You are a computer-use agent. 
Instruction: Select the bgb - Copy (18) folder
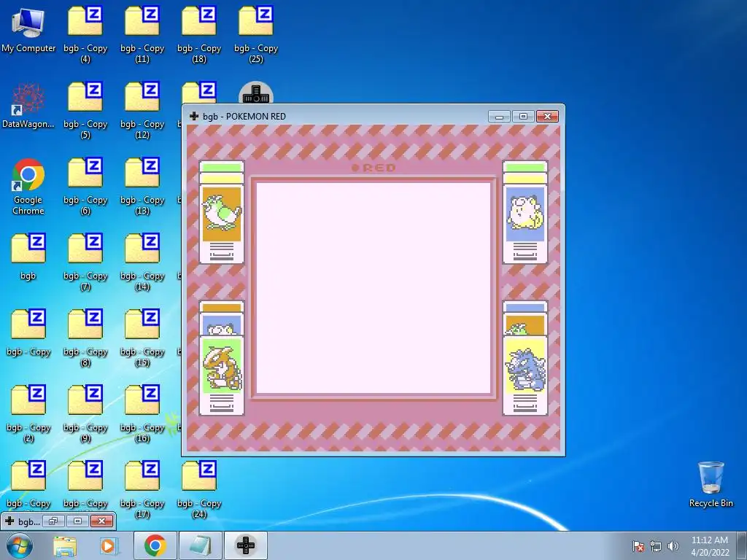tap(199, 34)
